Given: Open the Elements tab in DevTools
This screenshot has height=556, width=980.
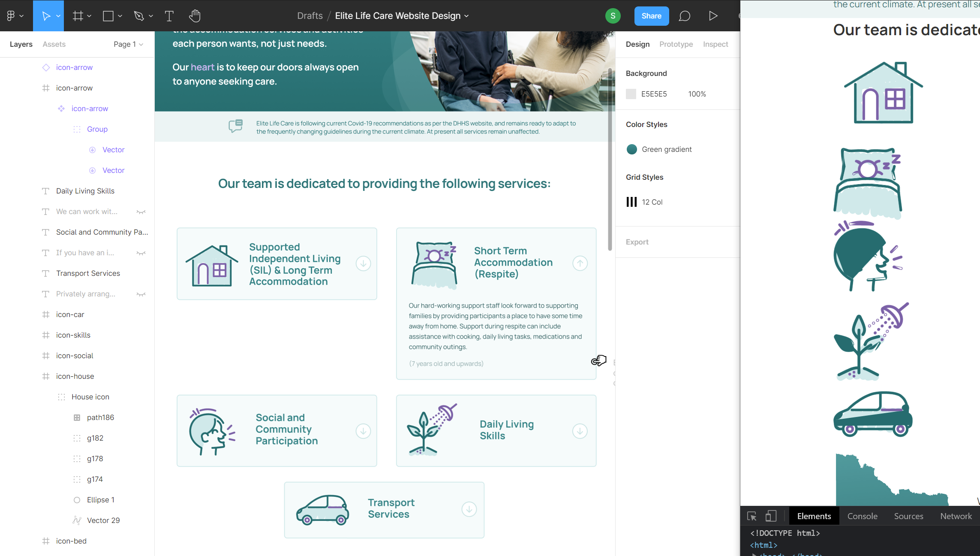Looking at the screenshot, I should click(x=814, y=516).
